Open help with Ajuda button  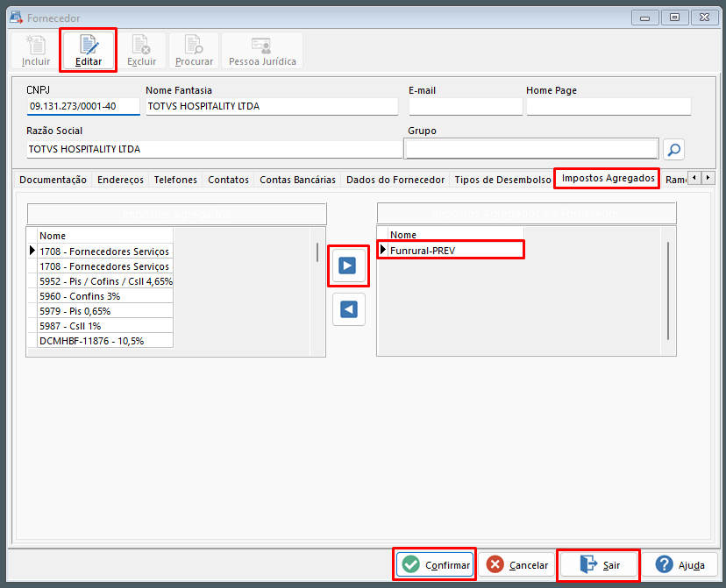click(680, 564)
